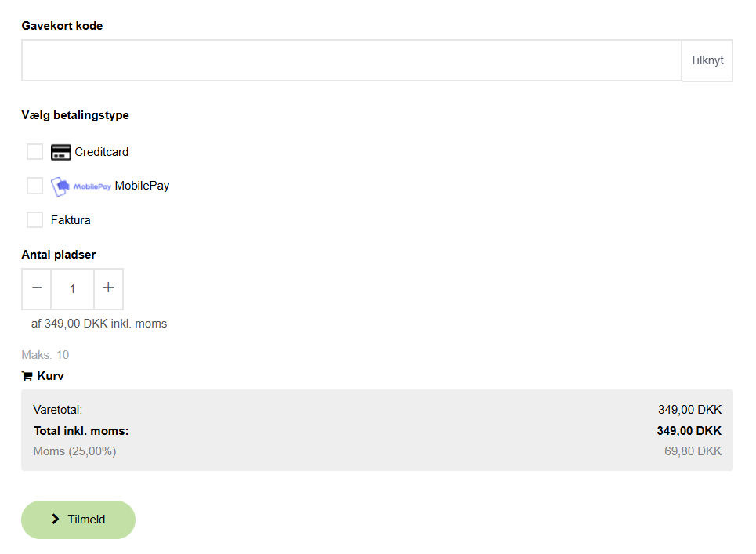Enable the Creditcard payment checkbox
This screenshot has width=756, height=554.
pos(34,150)
